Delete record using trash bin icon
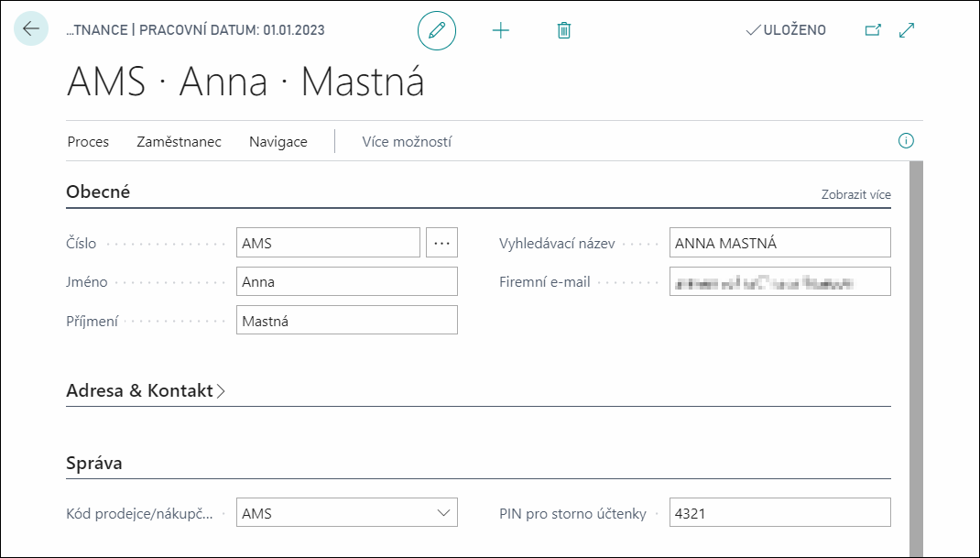This screenshot has height=558, width=980. click(564, 30)
